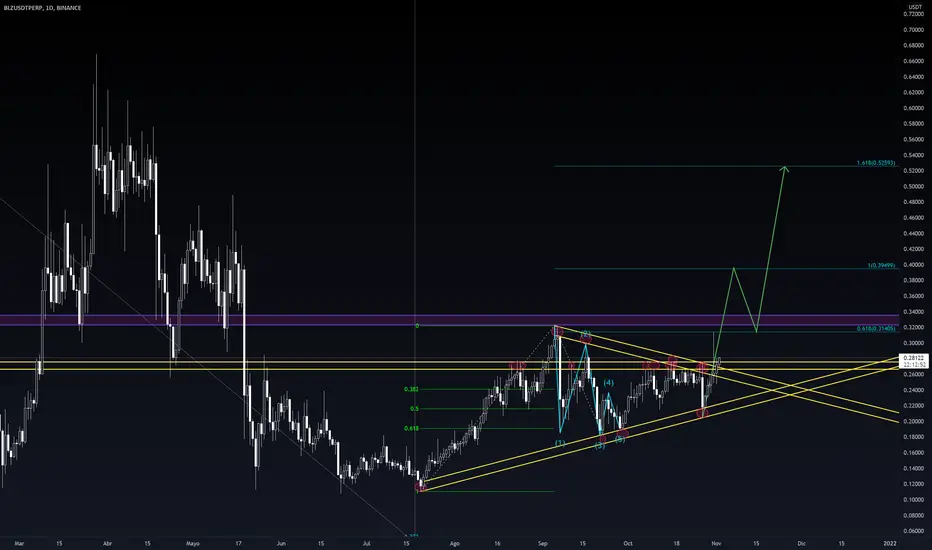Viewport: 932px width, 550px height.
Task: Click 0.46000 on the price axis
Action: pos(913,218)
